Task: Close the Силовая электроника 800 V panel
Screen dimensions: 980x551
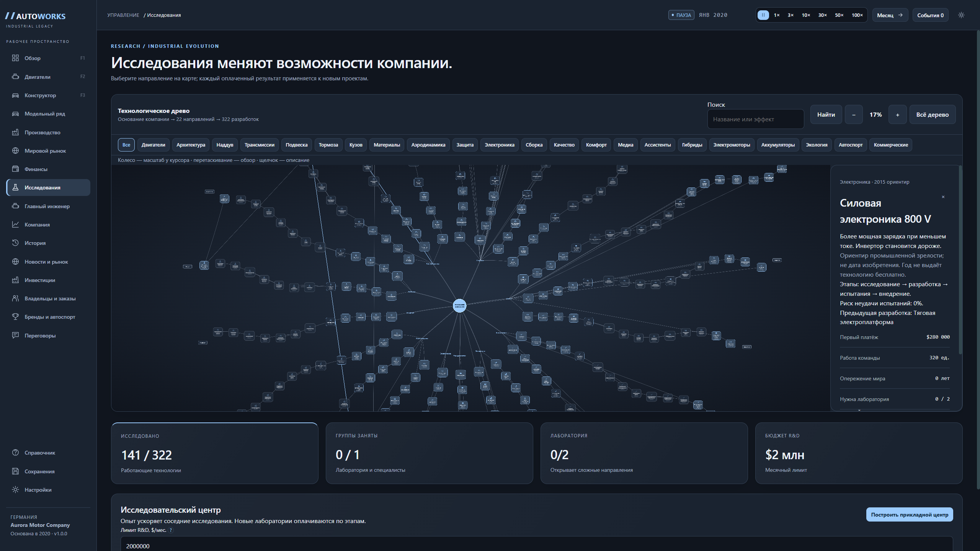Action: click(x=943, y=197)
